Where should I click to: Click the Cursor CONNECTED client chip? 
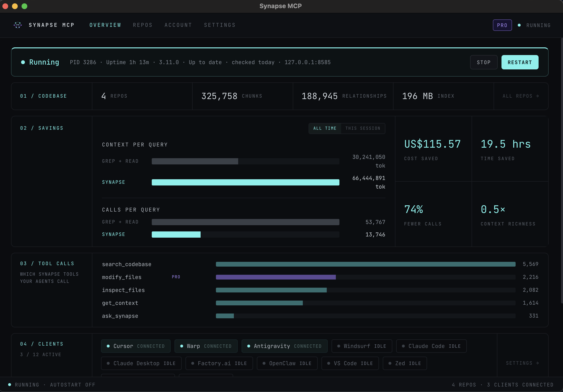point(136,346)
